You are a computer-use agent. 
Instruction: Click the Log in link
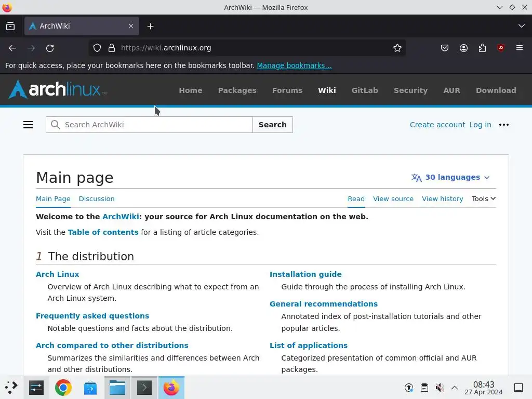(481, 125)
